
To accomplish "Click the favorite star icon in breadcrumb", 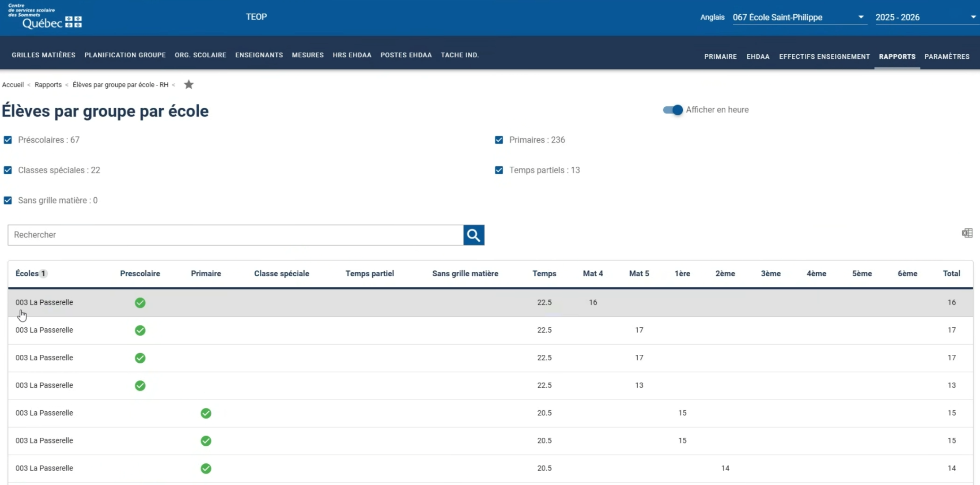I will coord(189,84).
